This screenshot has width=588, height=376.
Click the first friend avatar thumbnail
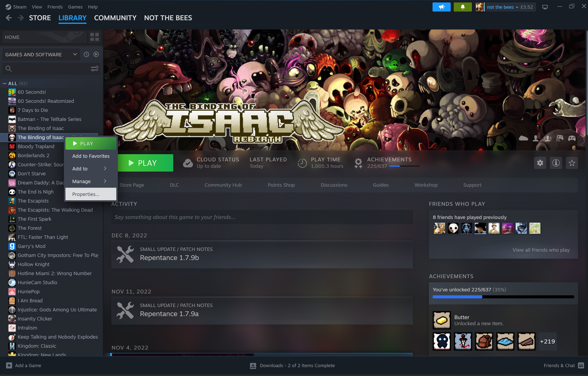(x=439, y=228)
